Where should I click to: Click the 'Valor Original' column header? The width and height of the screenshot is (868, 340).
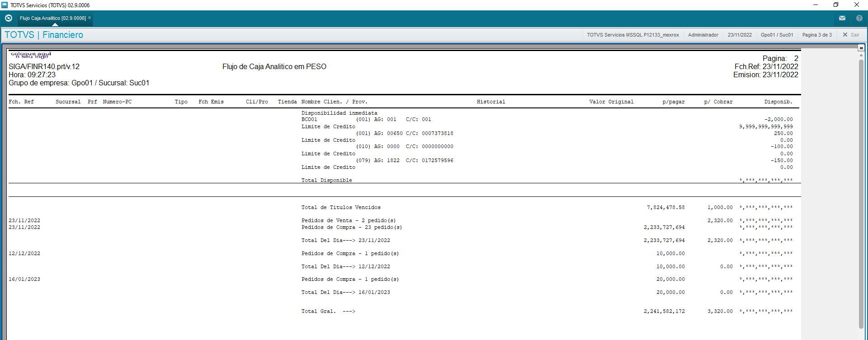click(x=611, y=102)
